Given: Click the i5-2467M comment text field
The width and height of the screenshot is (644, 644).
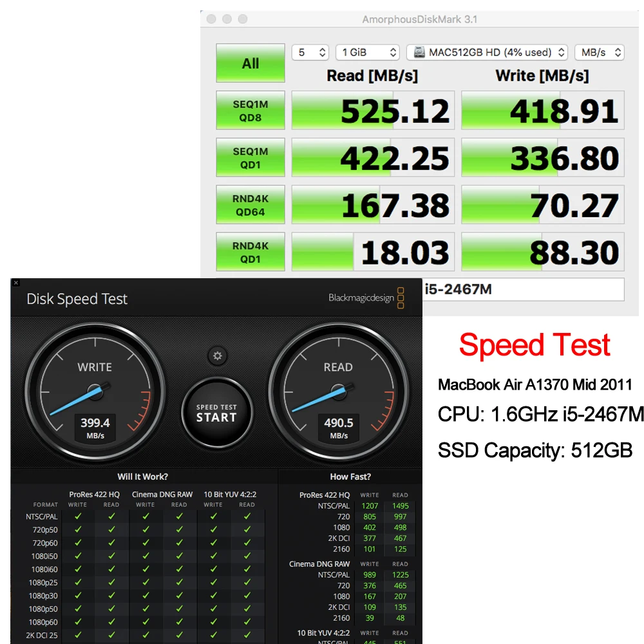Looking at the screenshot, I should click(522, 289).
